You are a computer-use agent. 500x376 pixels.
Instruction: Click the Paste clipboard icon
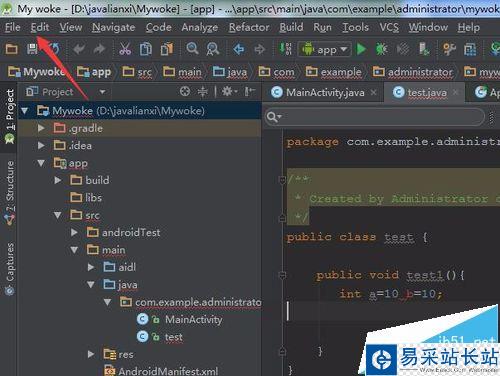[x=167, y=49]
